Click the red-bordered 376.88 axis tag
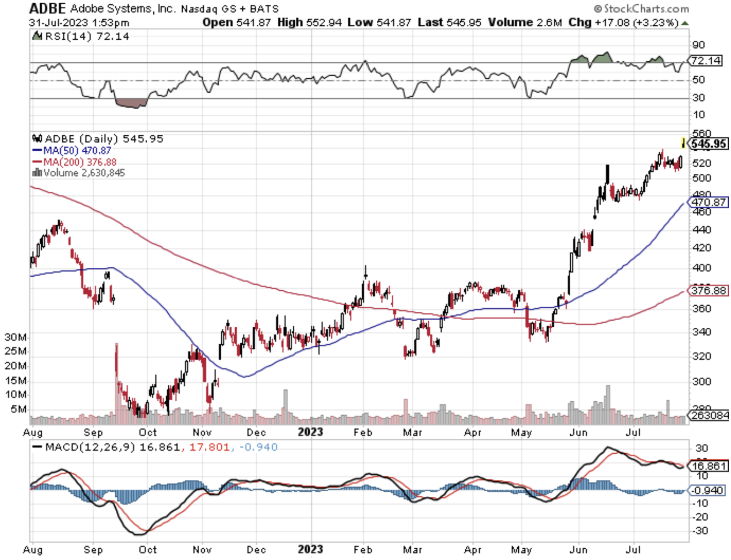 coord(709,290)
